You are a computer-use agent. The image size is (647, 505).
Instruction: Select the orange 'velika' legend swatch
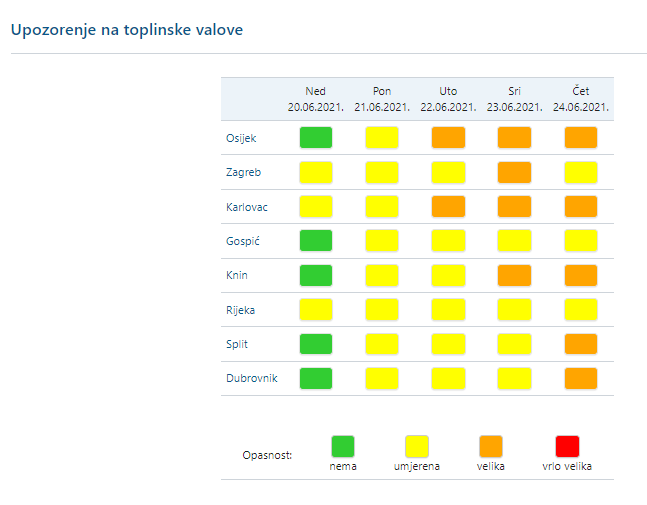pos(491,446)
